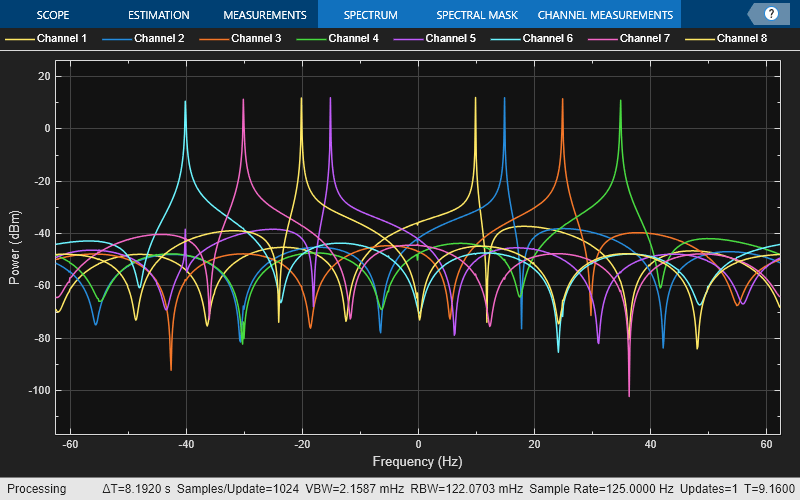Toggle Channel 4 legend entry
The image size is (800, 500).
[338, 38]
